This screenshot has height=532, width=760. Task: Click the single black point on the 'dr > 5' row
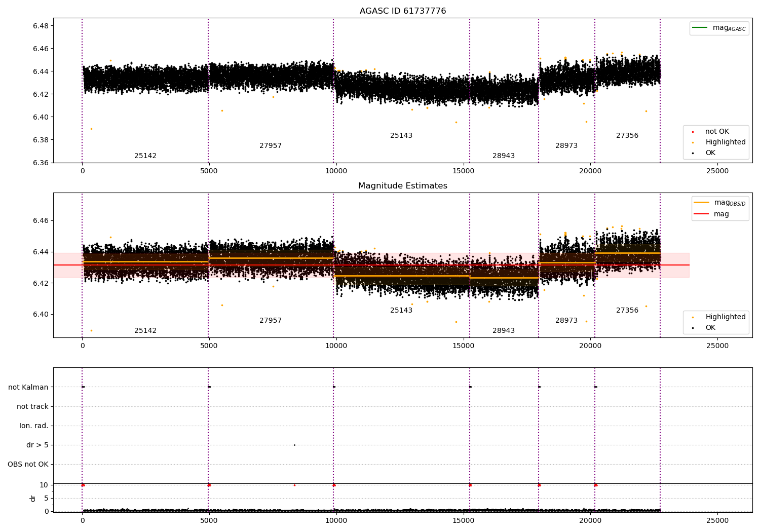point(294,445)
